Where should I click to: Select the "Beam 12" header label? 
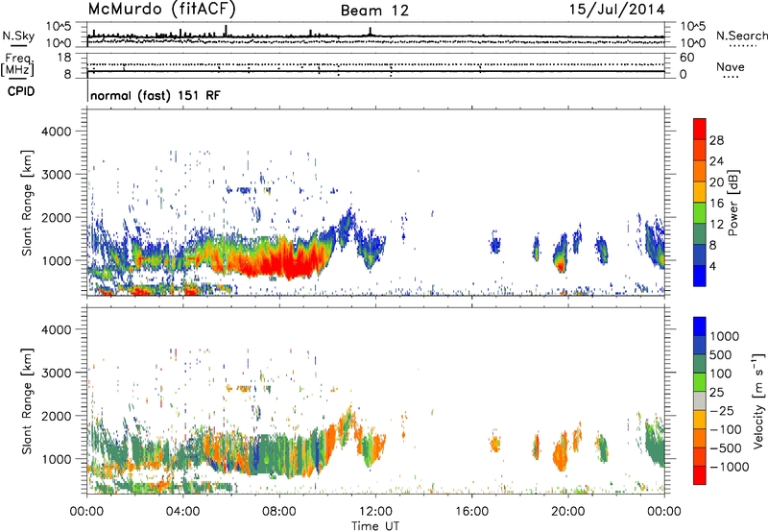[374, 11]
